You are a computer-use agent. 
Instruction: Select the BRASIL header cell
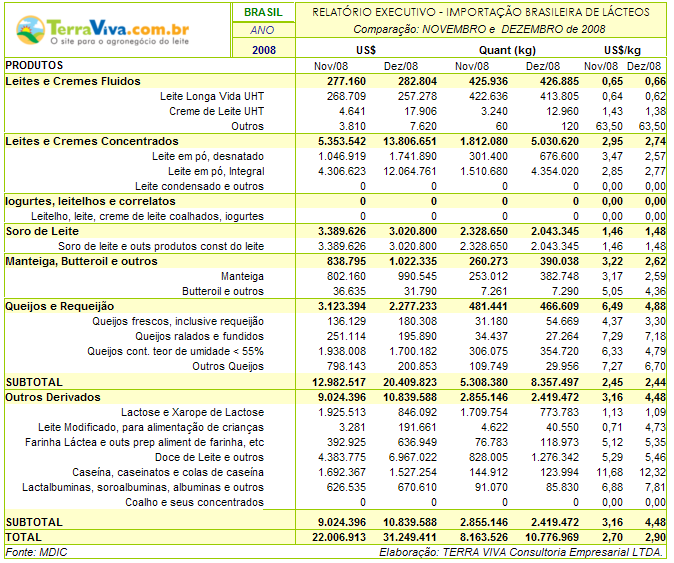tap(263, 12)
